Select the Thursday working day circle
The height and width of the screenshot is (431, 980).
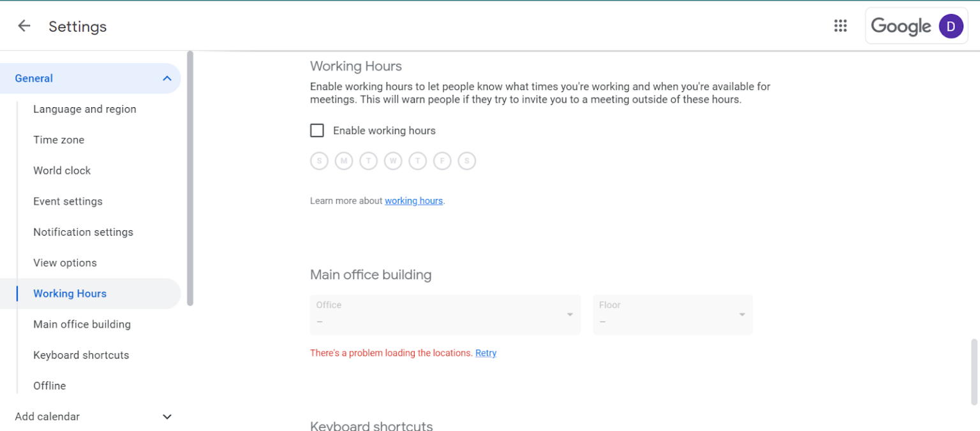pos(417,161)
